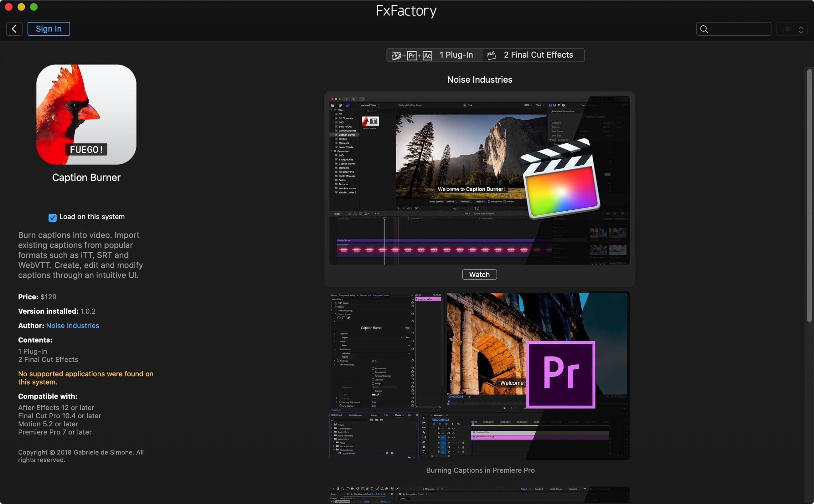
Task: Click the green macOS fullscreen window button
Action: pos(34,7)
